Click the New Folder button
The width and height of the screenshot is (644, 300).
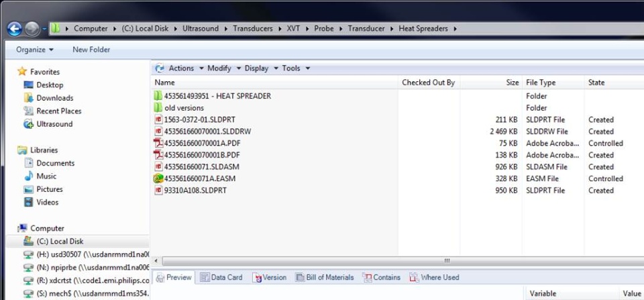click(91, 50)
